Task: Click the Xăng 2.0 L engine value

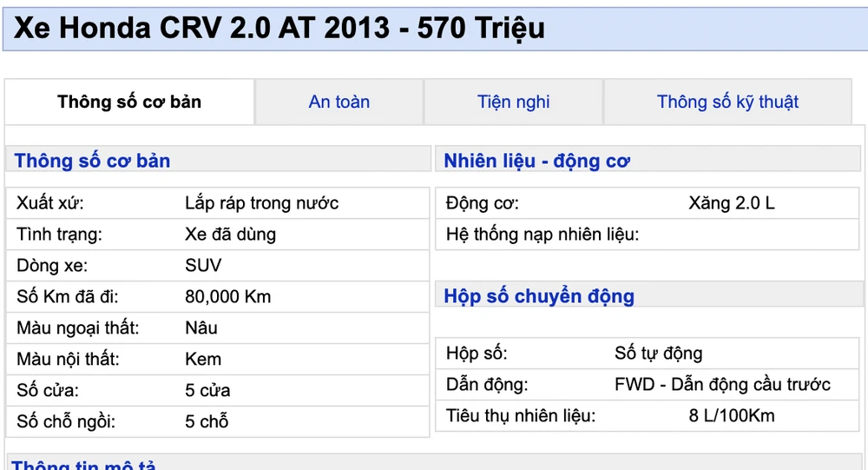Action: point(731,203)
